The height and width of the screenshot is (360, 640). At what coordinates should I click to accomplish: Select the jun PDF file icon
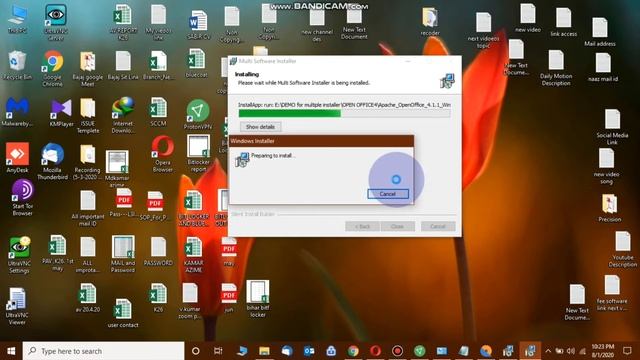point(229,298)
